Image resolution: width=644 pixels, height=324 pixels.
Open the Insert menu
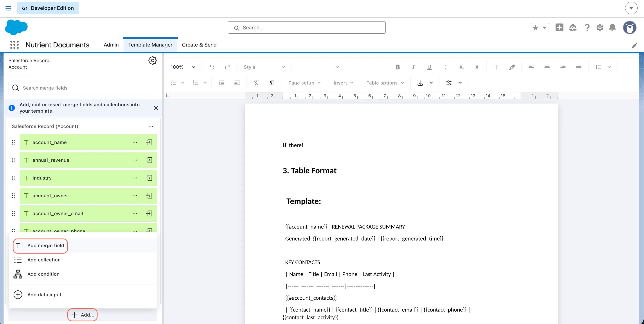(344, 83)
